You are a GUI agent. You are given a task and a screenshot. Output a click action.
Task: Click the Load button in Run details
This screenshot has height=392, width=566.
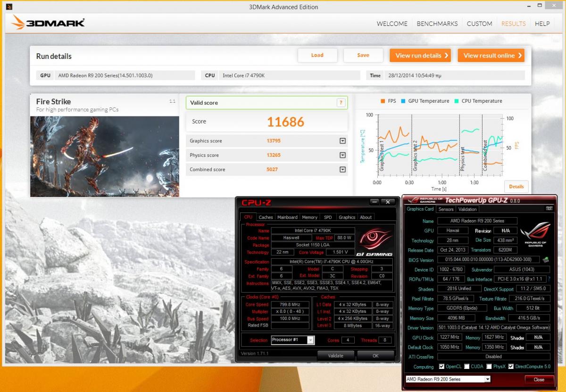pos(317,55)
